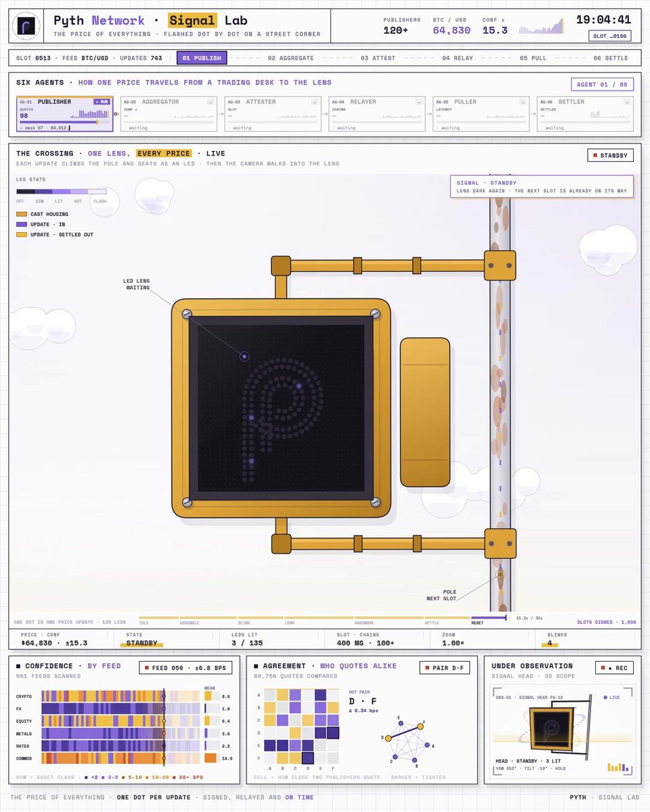
Task: Click the LIVE indicator dot in preview
Action: (x=605, y=697)
